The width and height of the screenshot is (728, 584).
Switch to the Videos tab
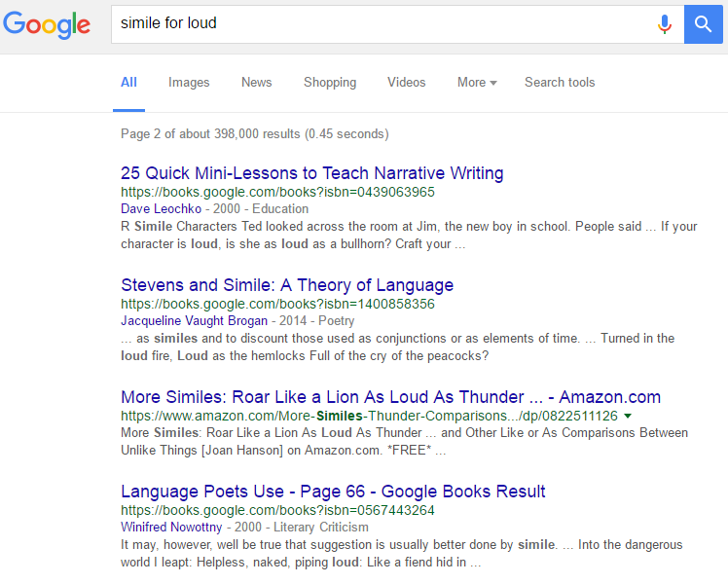[x=407, y=83]
